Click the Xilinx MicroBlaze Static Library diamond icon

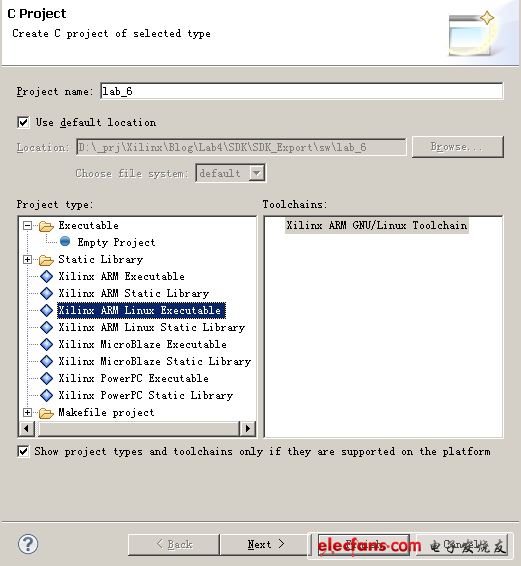coord(47,361)
